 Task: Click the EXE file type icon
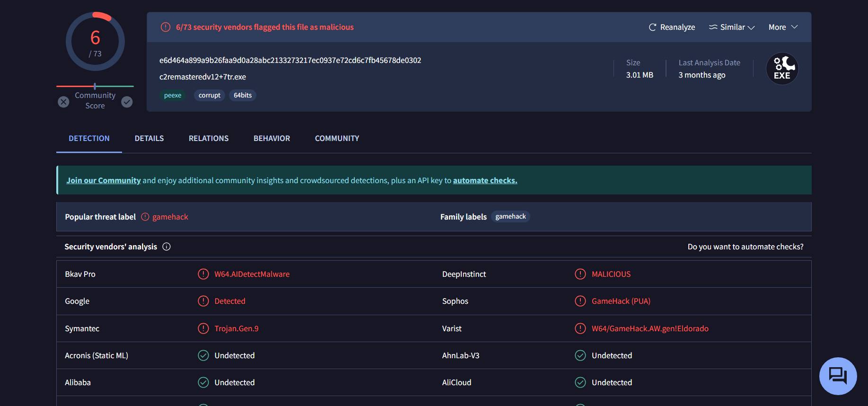tap(782, 69)
